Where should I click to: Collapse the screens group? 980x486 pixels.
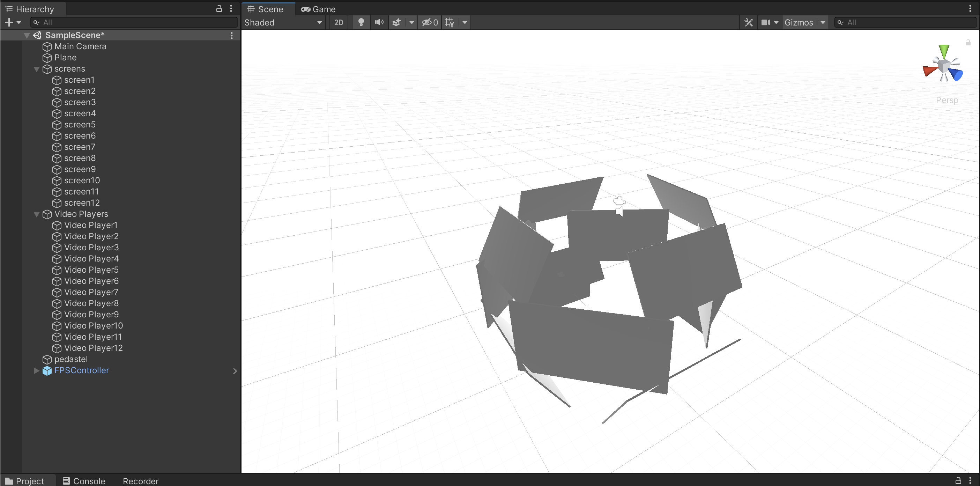[37, 69]
